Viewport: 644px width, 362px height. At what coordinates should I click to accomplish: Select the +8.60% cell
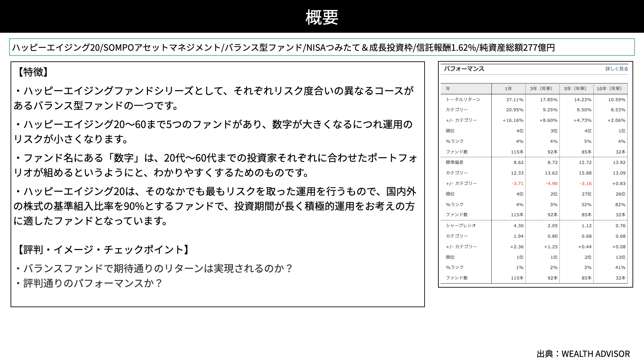coord(548,120)
